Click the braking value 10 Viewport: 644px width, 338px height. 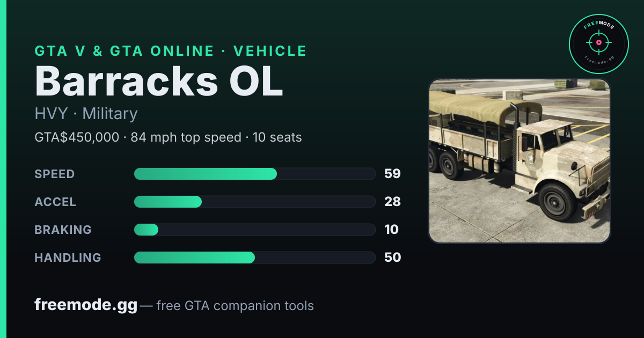(x=391, y=230)
